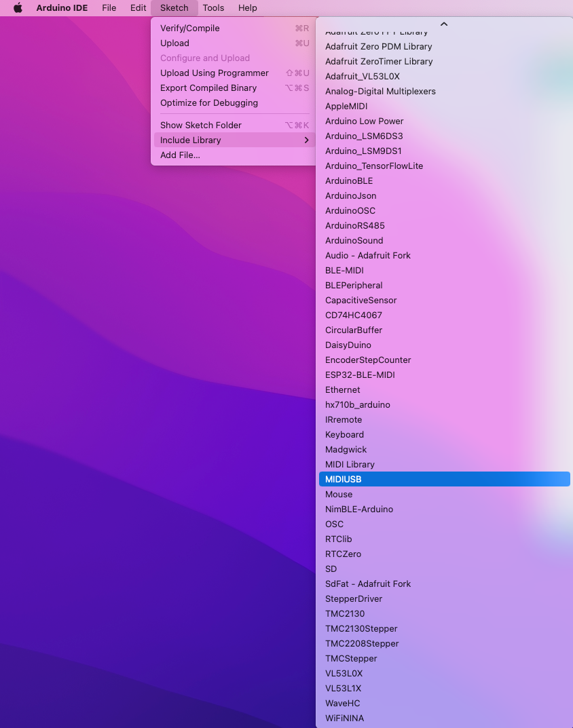
Task: Open the Edit menu
Action: click(x=138, y=8)
